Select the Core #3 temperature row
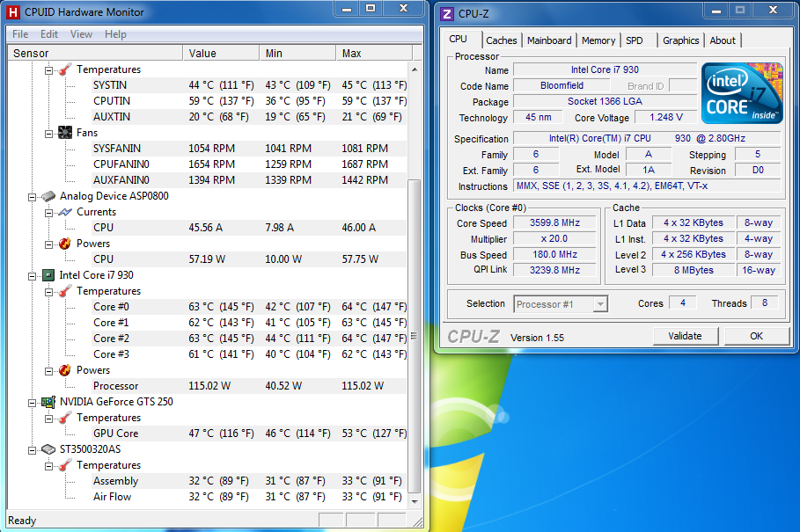Image resolution: width=800 pixels, height=532 pixels. (249, 354)
